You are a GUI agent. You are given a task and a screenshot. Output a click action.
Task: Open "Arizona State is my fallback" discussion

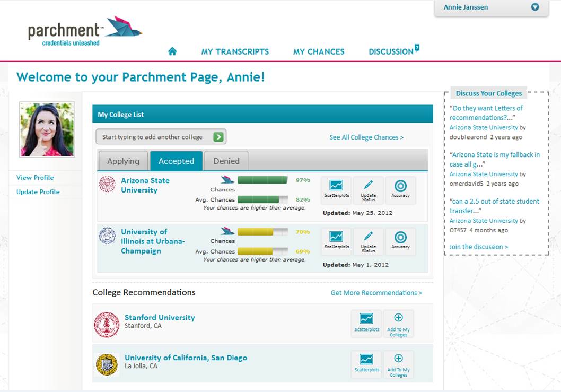[495, 159]
